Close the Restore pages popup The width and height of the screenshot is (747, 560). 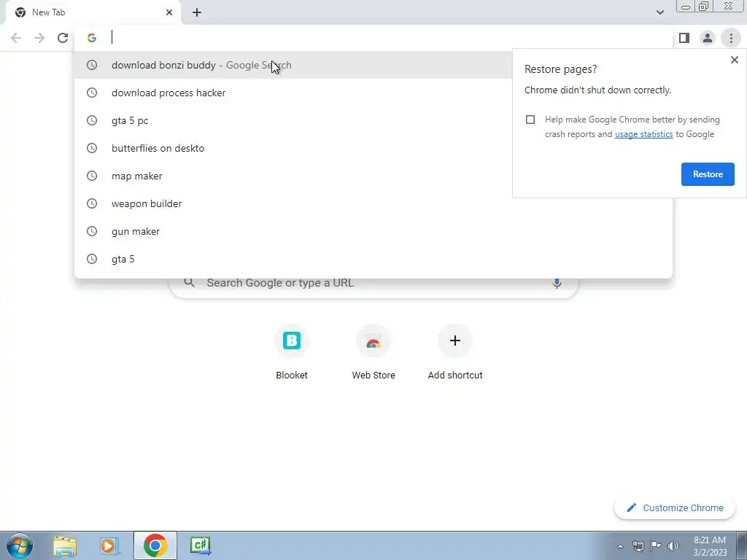[734, 60]
